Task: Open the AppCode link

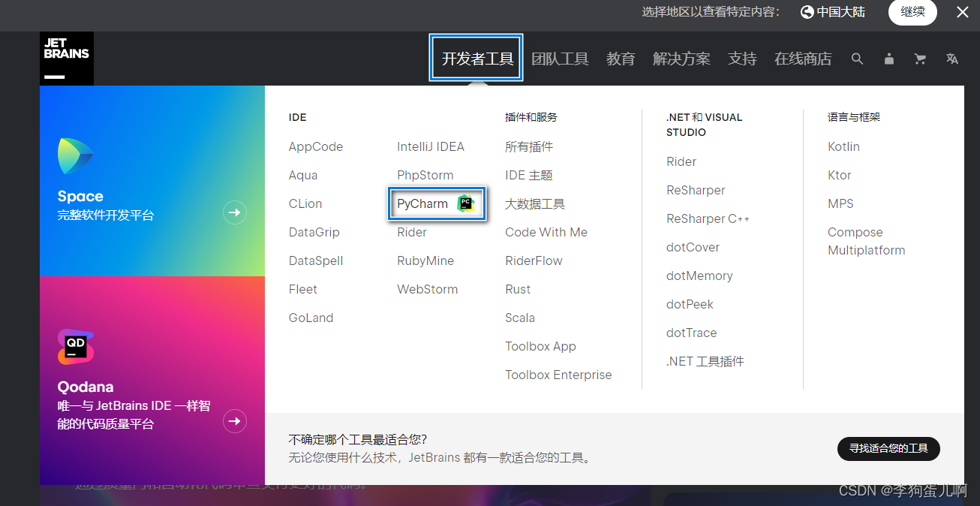Action: [316, 146]
